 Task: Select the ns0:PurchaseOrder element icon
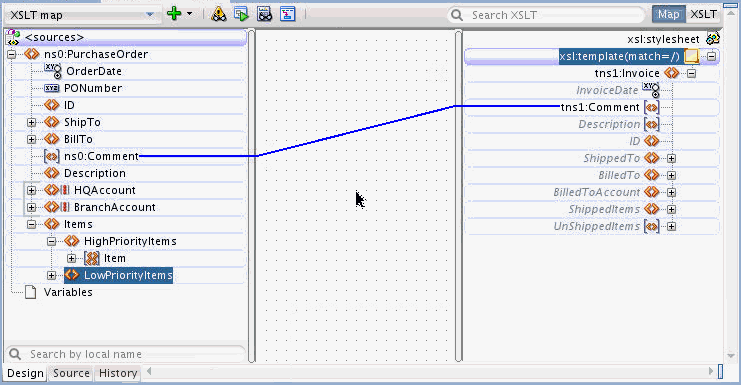tap(32, 54)
